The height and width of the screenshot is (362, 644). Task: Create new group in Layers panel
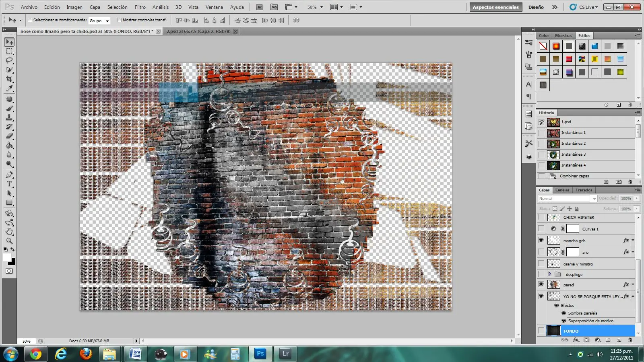(608, 340)
